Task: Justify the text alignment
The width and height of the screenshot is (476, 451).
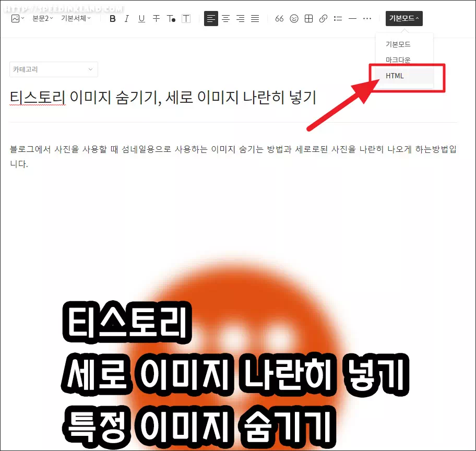Action: (255, 18)
